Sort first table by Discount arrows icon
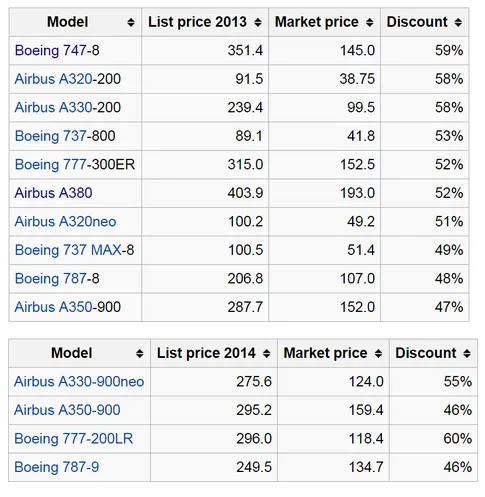This screenshot has height=497, width=485. [x=458, y=23]
